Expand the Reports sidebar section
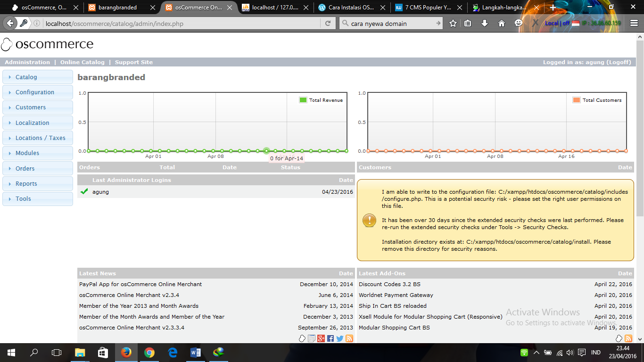 (38, 183)
